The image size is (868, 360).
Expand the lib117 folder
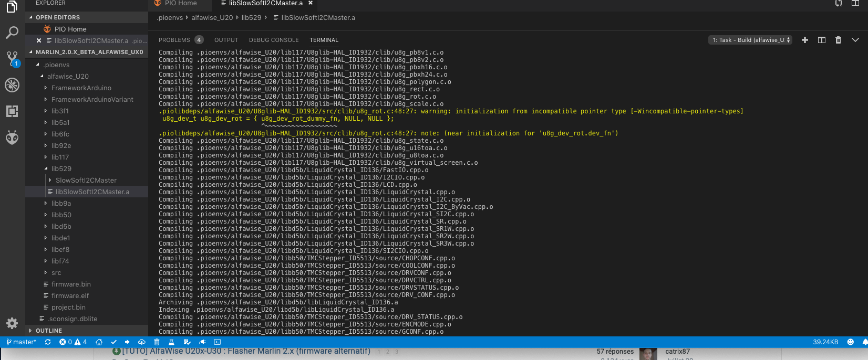(x=87, y=157)
